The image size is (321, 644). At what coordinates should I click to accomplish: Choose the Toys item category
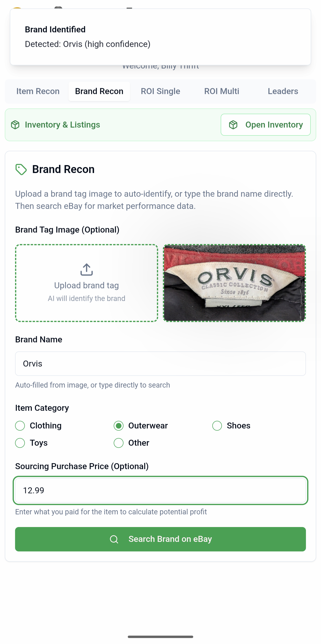point(20,443)
